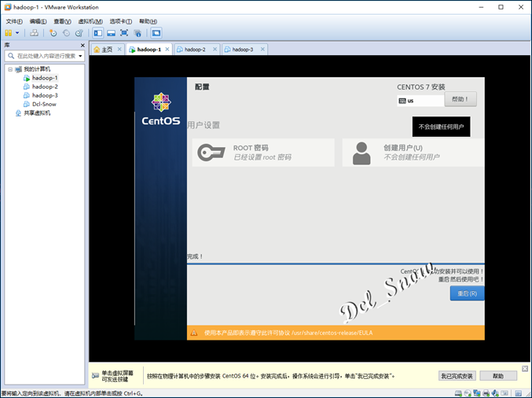The width and height of the screenshot is (532, 398).
Task: Open the 选项卡(T) menu
Action: (x=121, y=21)
